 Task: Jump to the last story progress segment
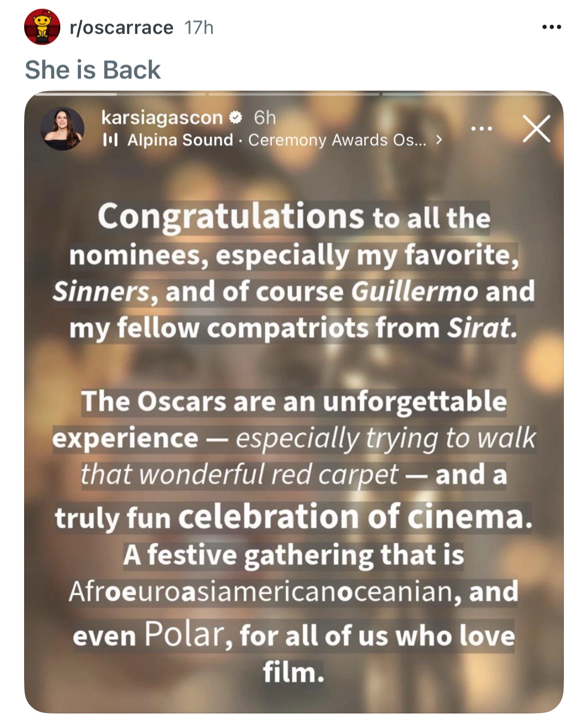tap(467, 94)
